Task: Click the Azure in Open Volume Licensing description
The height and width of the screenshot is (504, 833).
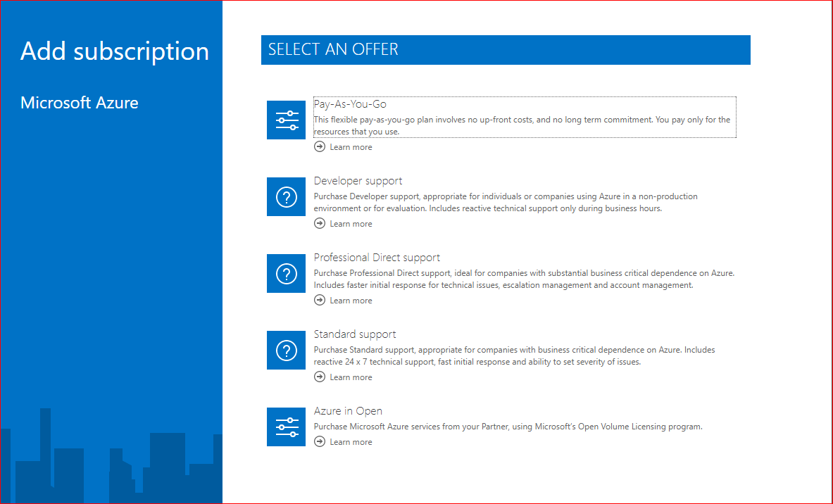Action: pos(508,427)
